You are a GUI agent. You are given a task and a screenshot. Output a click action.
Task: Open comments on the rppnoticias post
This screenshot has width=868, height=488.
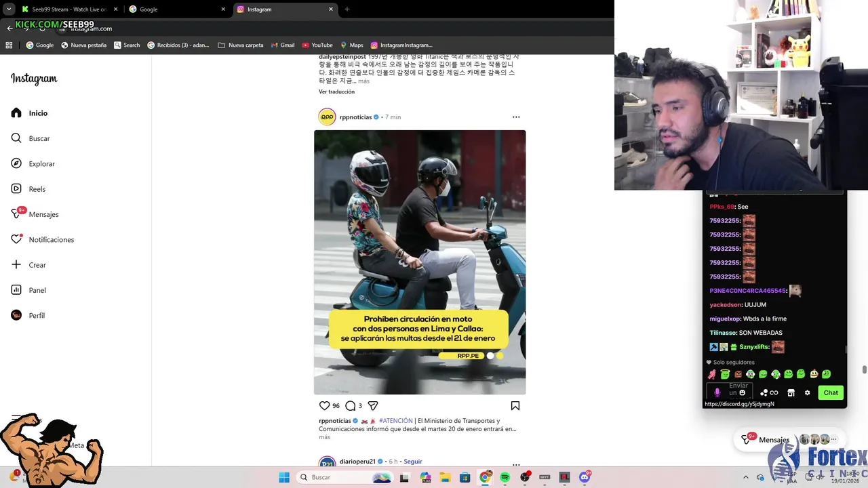[350, 405]
